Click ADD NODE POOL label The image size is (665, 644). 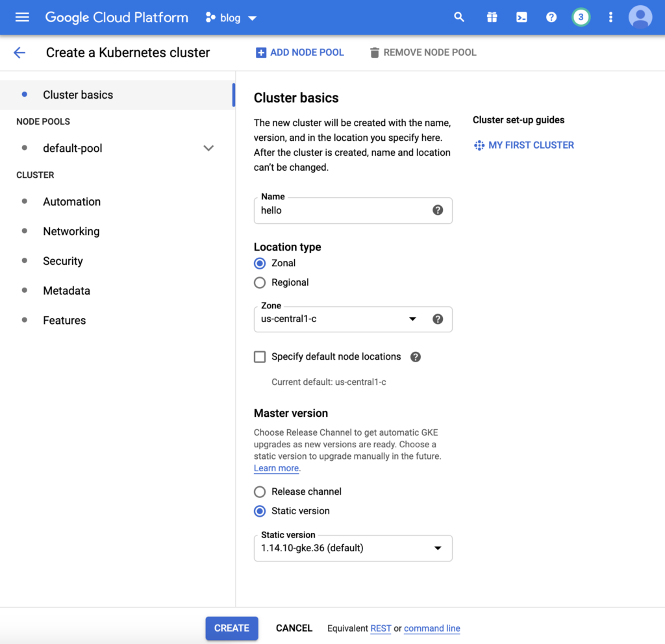[307, 53]
